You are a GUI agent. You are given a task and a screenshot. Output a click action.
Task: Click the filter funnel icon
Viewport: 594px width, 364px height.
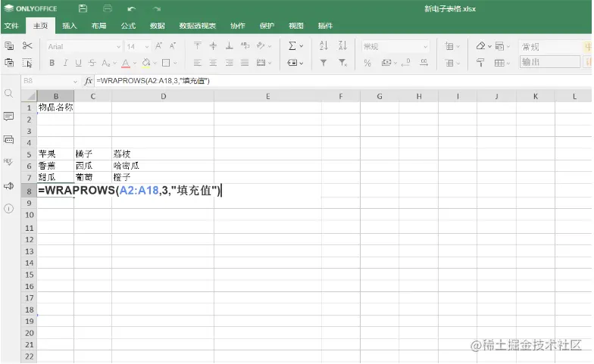tap(324, 63)
